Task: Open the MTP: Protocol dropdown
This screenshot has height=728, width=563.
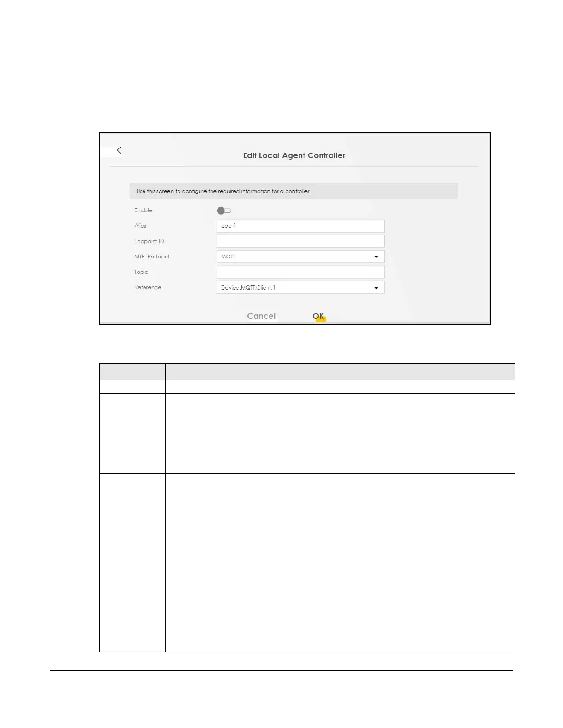Action: click(300, 256)
